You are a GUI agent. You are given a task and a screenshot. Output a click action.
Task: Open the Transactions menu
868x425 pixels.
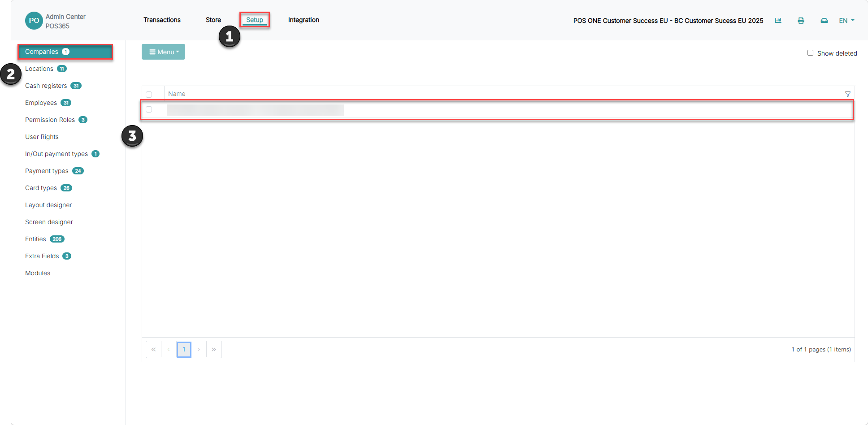point(162,20)
